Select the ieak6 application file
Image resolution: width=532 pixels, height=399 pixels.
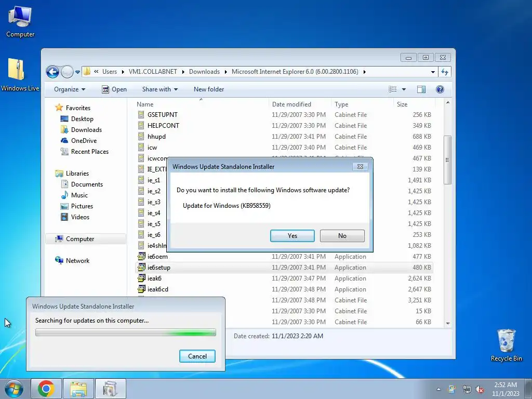[154, 278]
